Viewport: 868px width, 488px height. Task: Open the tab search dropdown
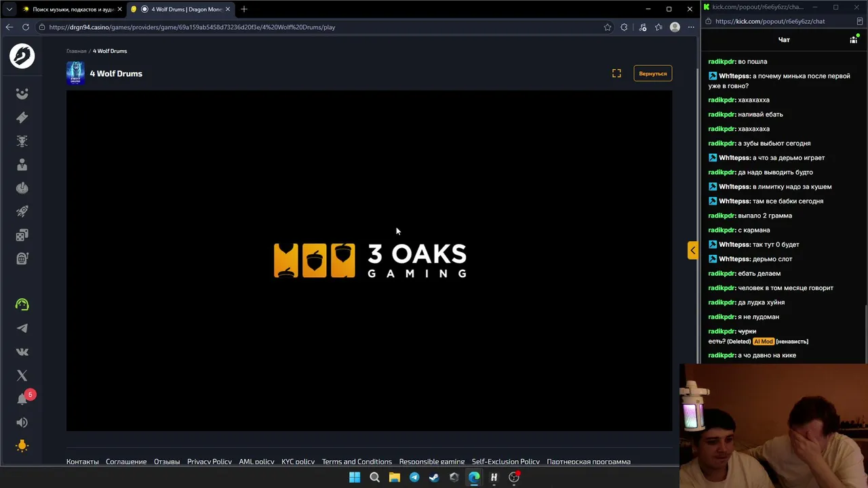point(9,9)
